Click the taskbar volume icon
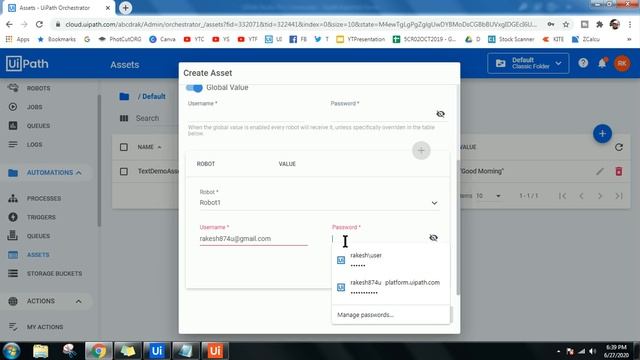Screen dimensions: 640x360 (x=592, y=351)
